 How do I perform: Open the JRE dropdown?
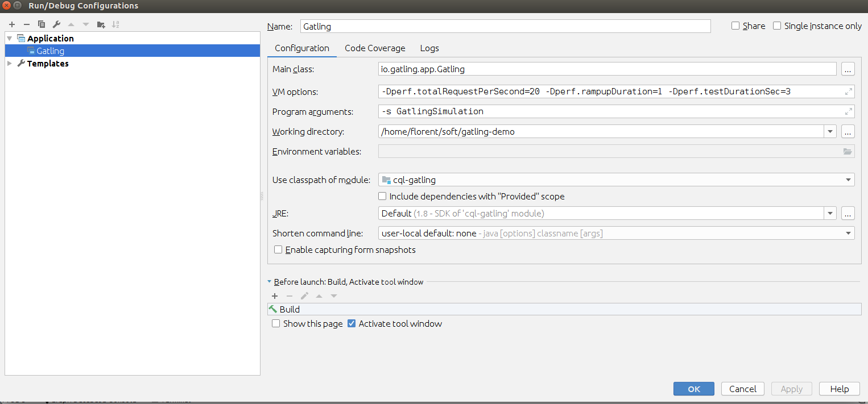point(830,214)
